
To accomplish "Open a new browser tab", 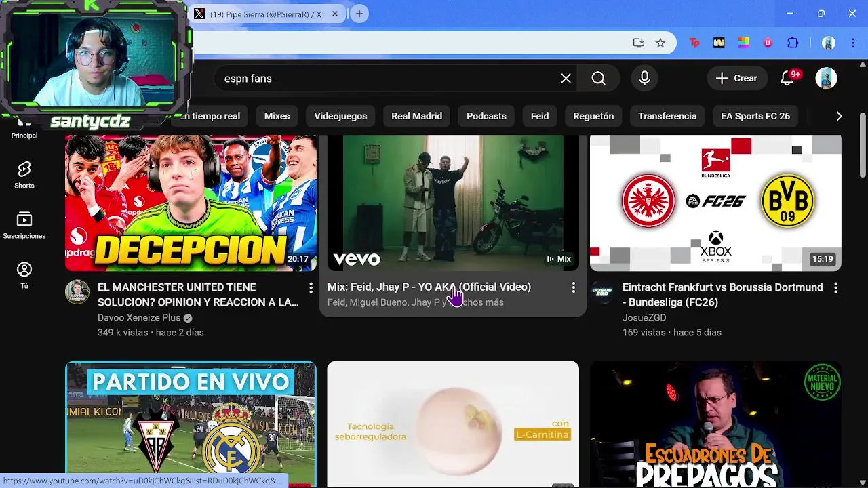I will pos(359,14).
